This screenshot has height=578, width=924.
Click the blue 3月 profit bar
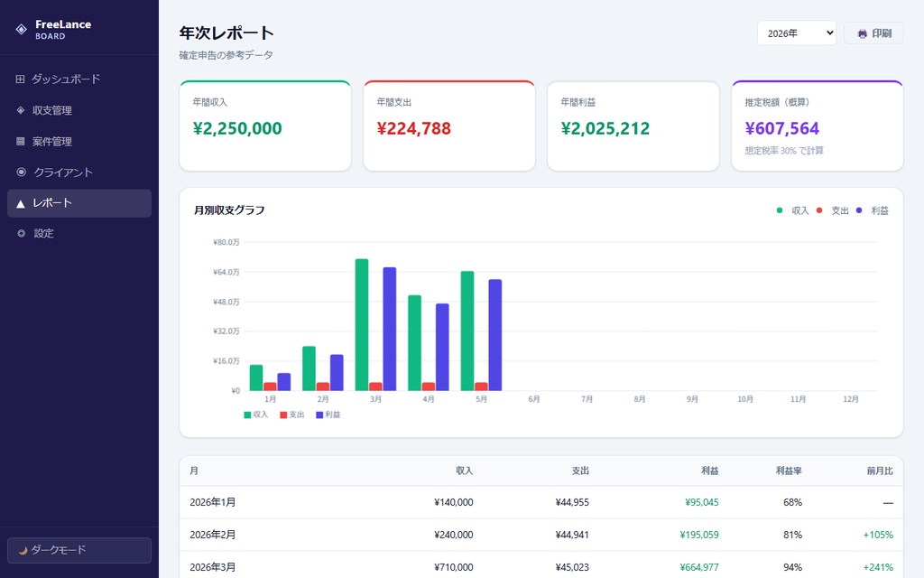tap(390, 329)
